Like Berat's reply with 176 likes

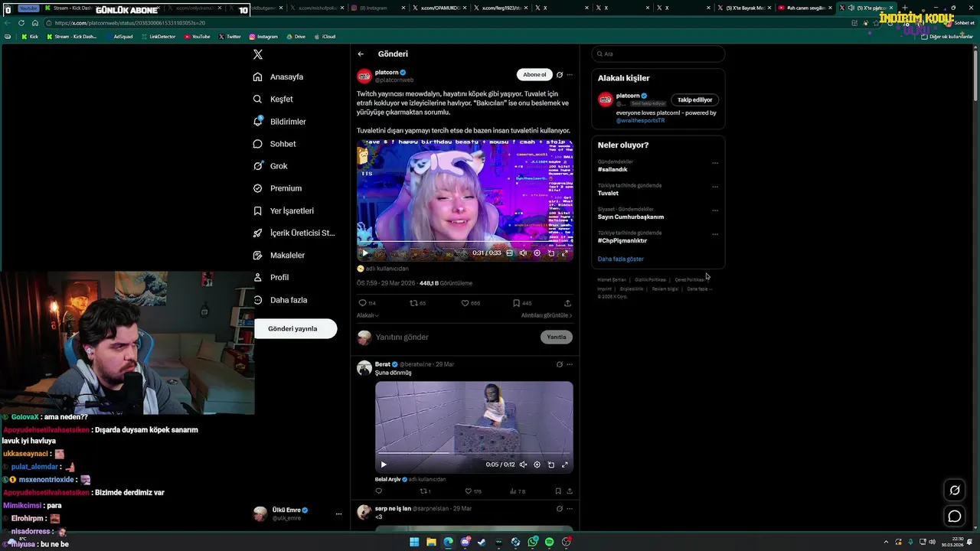tap(473, 491)
